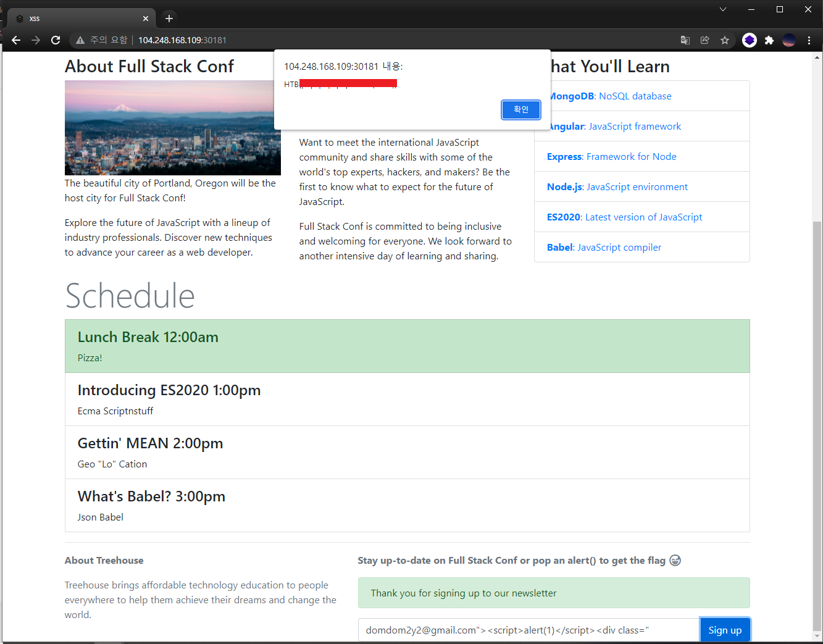Open a new browser tab
The width and height of the screenshot is (823, 644).
point(169,19)
